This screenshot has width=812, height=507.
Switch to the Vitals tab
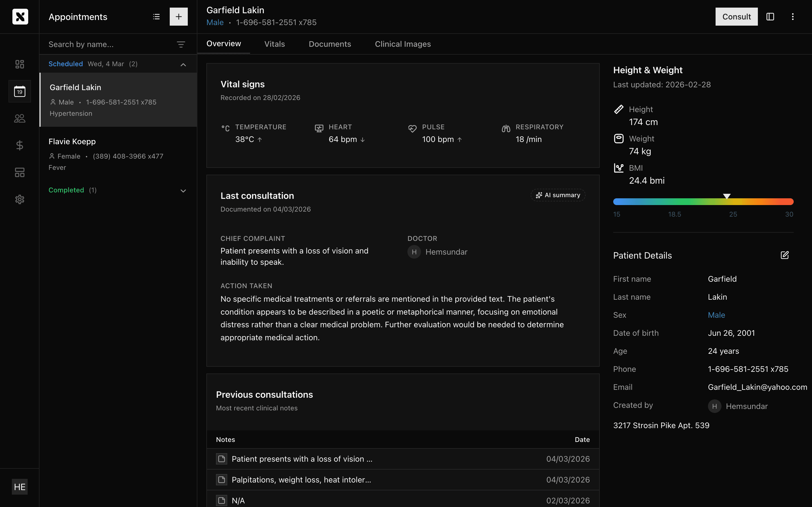point(274,44)
